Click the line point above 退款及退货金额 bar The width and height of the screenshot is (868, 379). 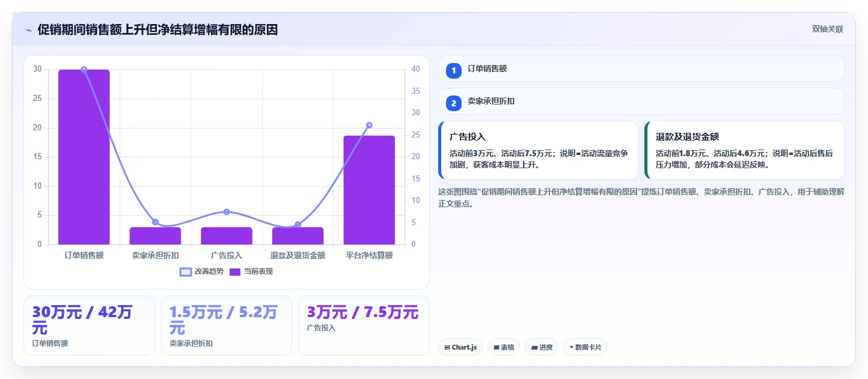(x=298, y=225)
